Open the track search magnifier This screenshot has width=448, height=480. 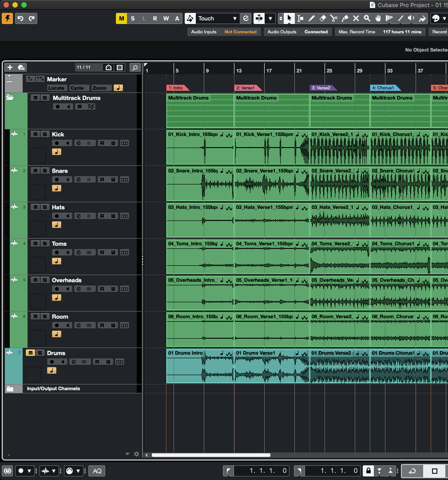135,68
